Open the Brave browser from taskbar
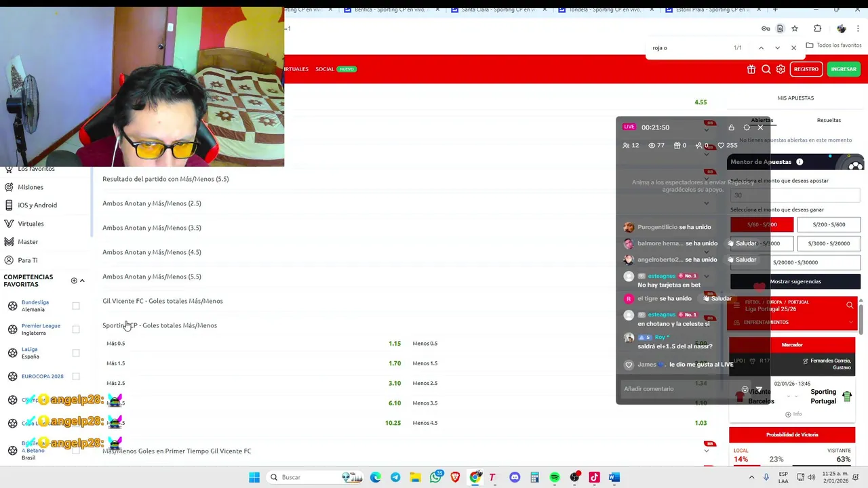The width and height of the screenshot is (868, 488). [x=455, y=477]
